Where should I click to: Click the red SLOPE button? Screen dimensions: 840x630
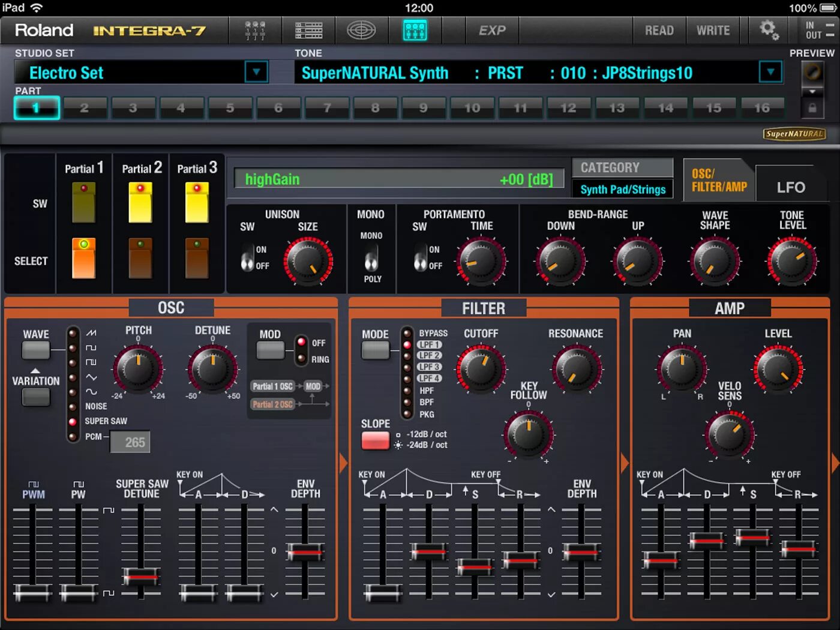[x=376, y=441]
